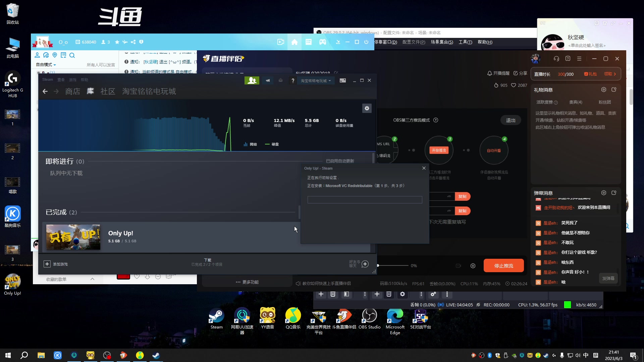Open Steam inbox envelope icon
644x362 pixels.
click(280, 80)
